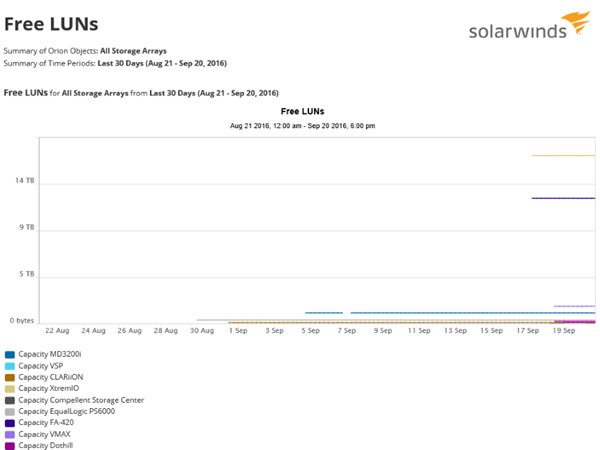The image size is (600, 450).
Task: Click the tan XtremIO line in chart
Action: 563,156
